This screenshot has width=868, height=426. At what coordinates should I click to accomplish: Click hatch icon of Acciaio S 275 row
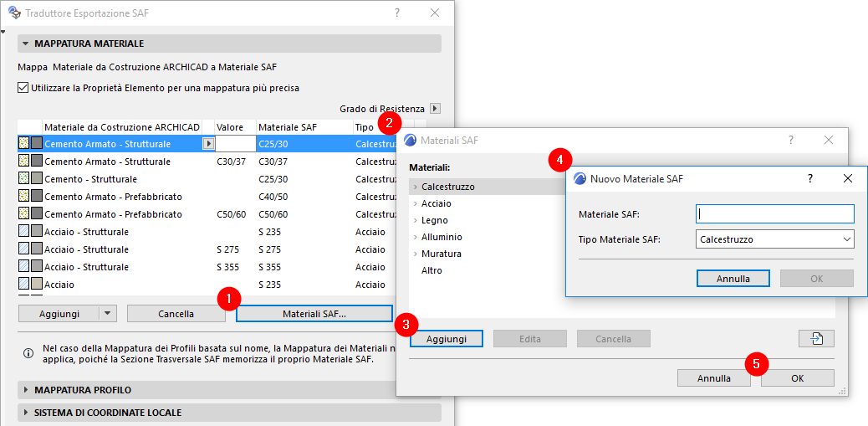pyautogui.click(x=23, y=249)
